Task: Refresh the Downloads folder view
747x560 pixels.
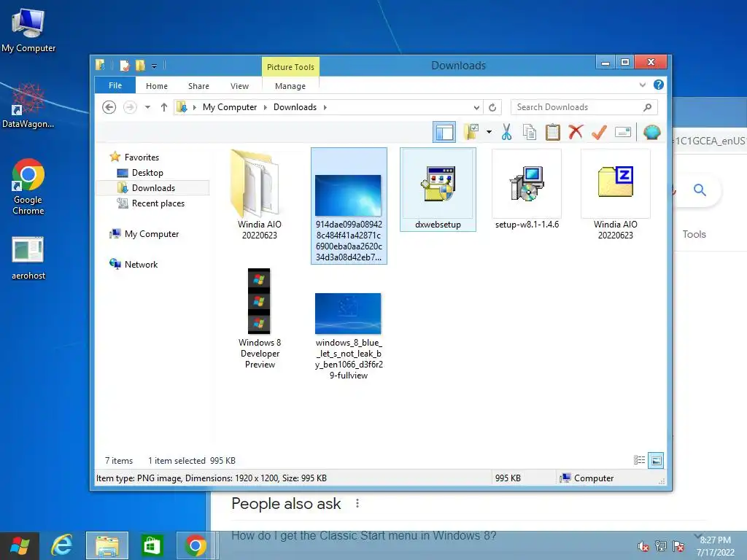Action: tap(492, 107)
